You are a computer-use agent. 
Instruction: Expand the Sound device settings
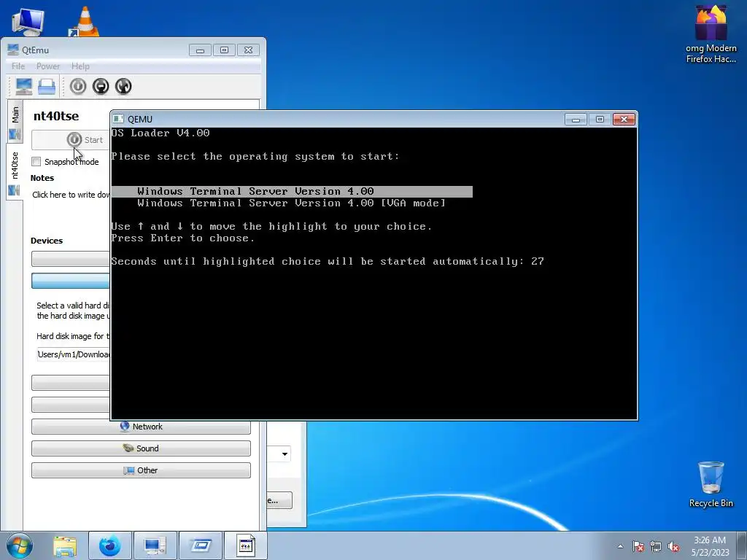(141, 448)
